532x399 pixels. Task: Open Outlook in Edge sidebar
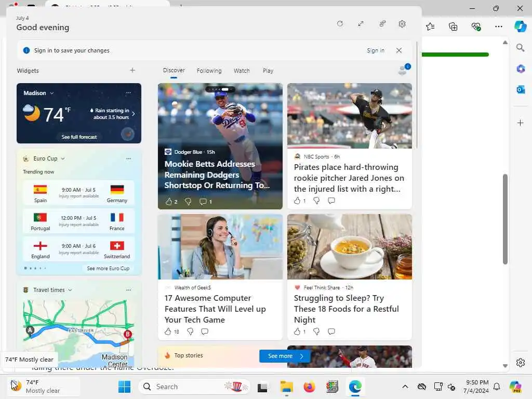[x=521, y=89]
